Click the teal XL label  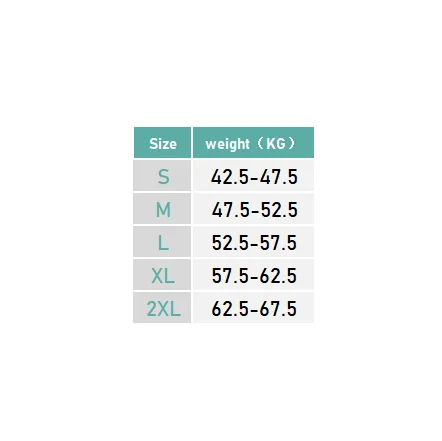pyautogui.click(x=163, y=276)
